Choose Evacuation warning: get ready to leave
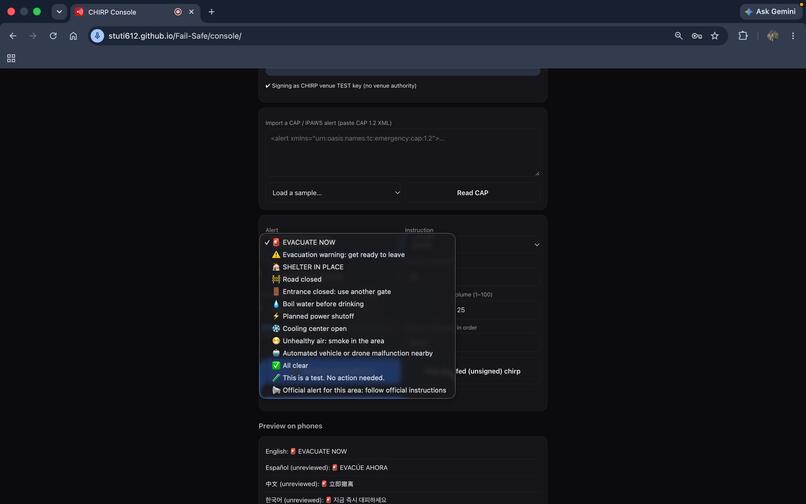The width and height of the screenshot is (806, 504). coord(357,255)
